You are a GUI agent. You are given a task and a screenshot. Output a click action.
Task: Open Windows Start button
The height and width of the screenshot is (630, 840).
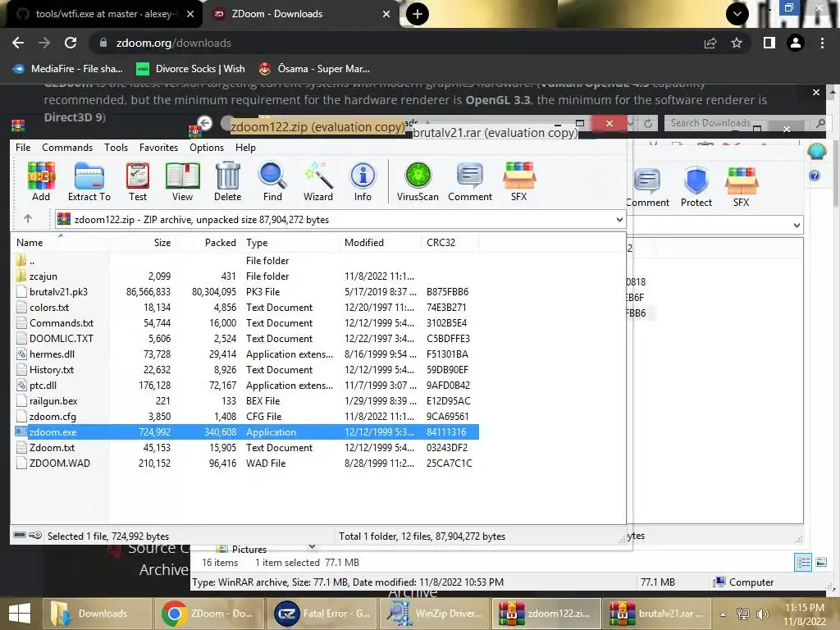pos(20,614)
